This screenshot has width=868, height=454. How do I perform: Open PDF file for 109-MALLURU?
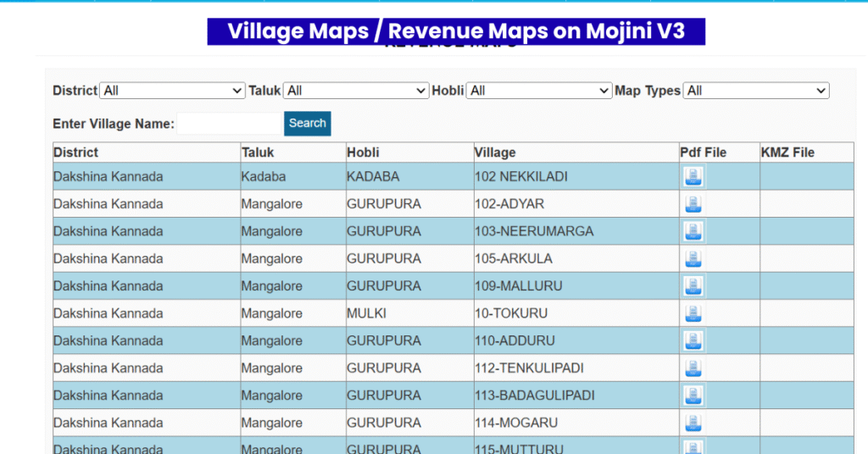693,286
